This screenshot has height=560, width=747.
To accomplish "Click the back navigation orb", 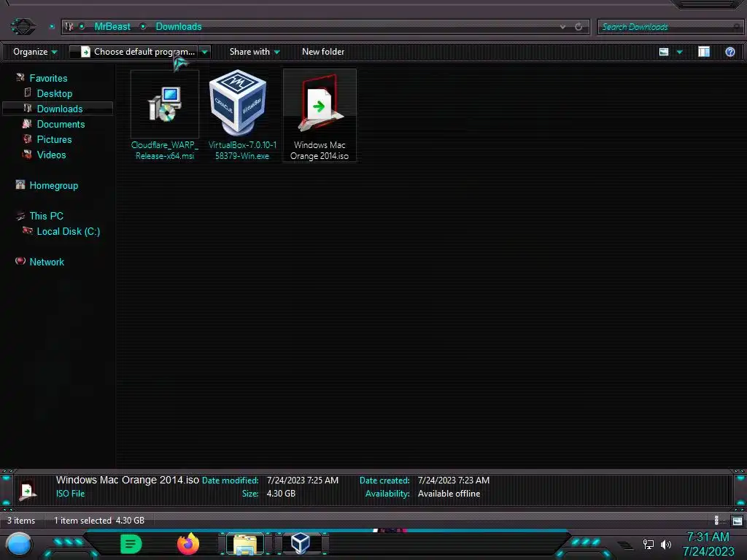I will coord(23,26).
